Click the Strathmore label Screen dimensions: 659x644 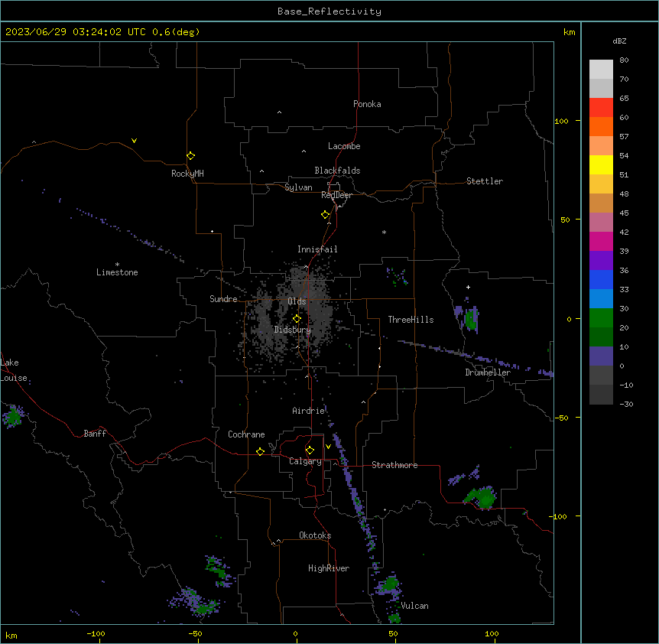(394, 465)
